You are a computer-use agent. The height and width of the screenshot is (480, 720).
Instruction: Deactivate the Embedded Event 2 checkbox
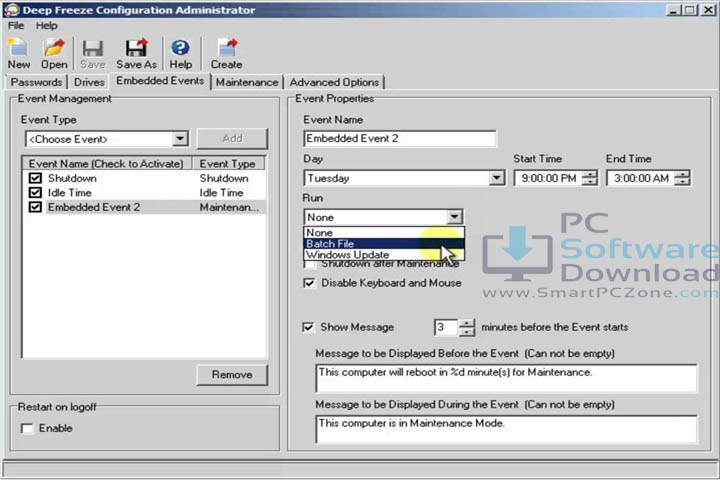coord(35,207)
